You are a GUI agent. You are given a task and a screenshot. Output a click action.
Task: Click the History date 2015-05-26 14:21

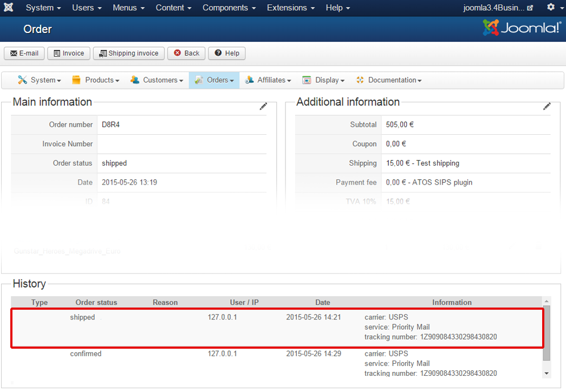[313, 317]
